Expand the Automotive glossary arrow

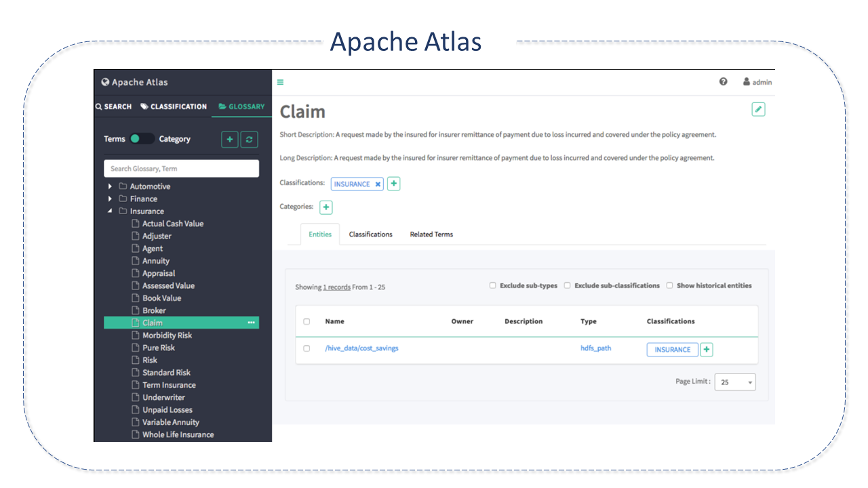click(110, 186)
